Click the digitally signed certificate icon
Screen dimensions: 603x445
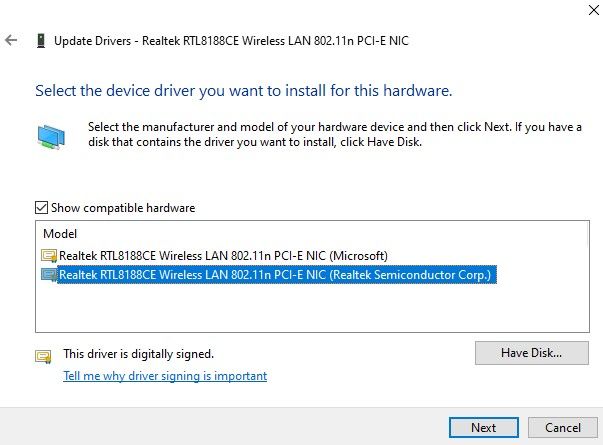coord(43,355)
